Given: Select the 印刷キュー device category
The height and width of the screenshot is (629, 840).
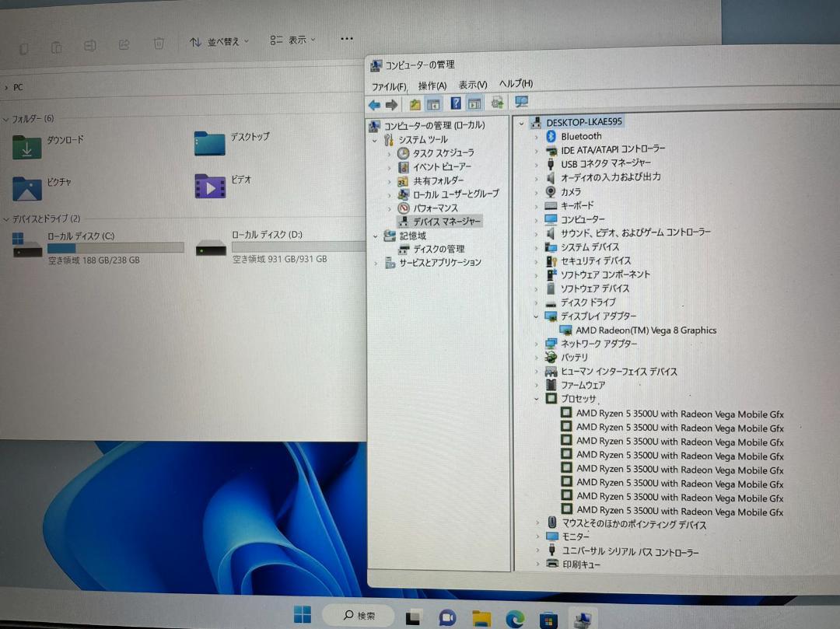Looking at the screenshot, I should click(581, 564).
